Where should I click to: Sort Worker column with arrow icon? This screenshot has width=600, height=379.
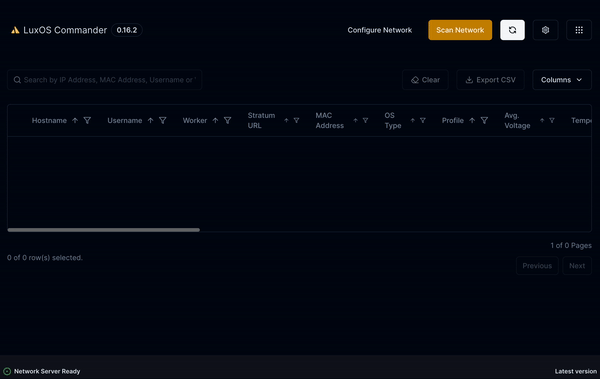pos(215,120)
